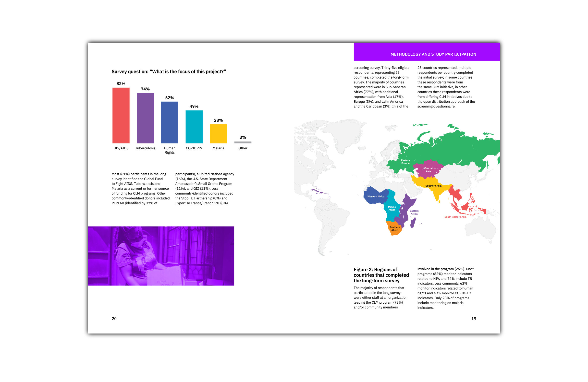
Task: Click the Figure 2 caption heading
Action: point(381,275)
